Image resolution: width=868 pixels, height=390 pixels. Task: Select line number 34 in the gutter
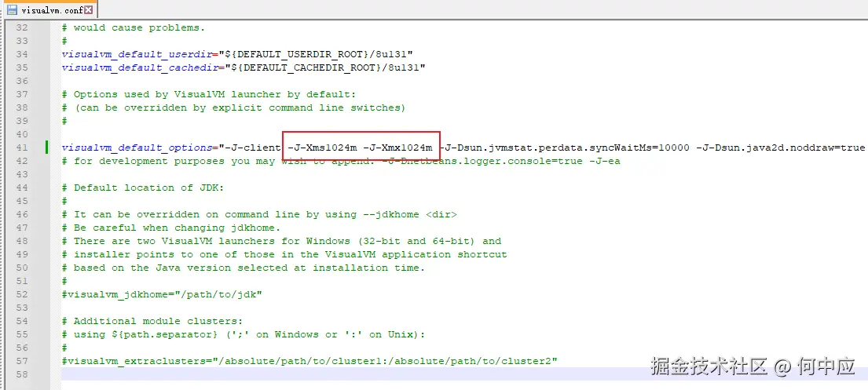21,54
